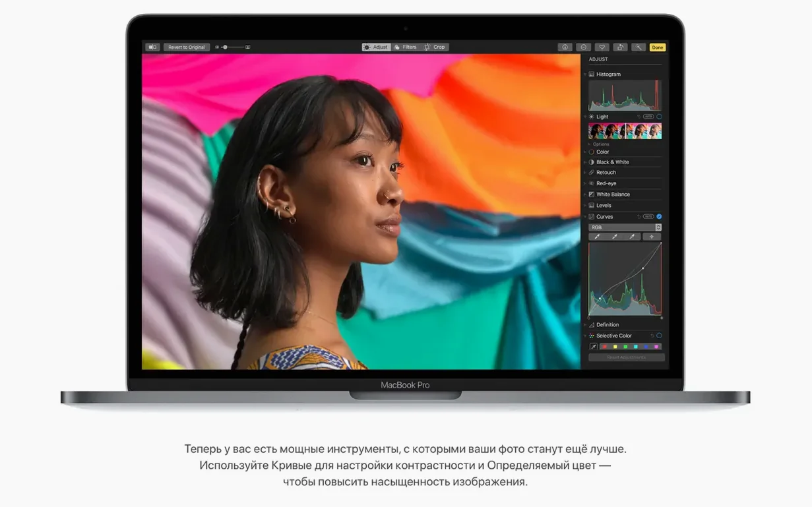Click the Retouch bandage icon
The image size is (812, 507).
(x=592, y=173)
